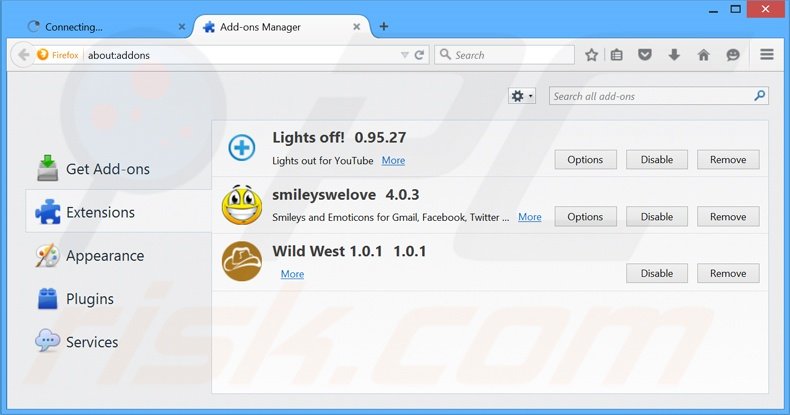Open the URL history dropdown arrow

pyautogui.click(x=404, y=55)
